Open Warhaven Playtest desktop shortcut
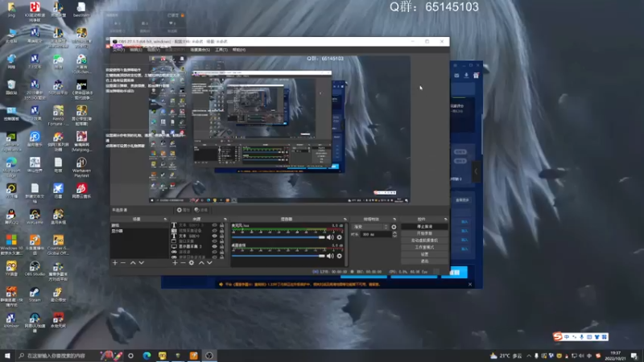 click(x=81, y=167)
